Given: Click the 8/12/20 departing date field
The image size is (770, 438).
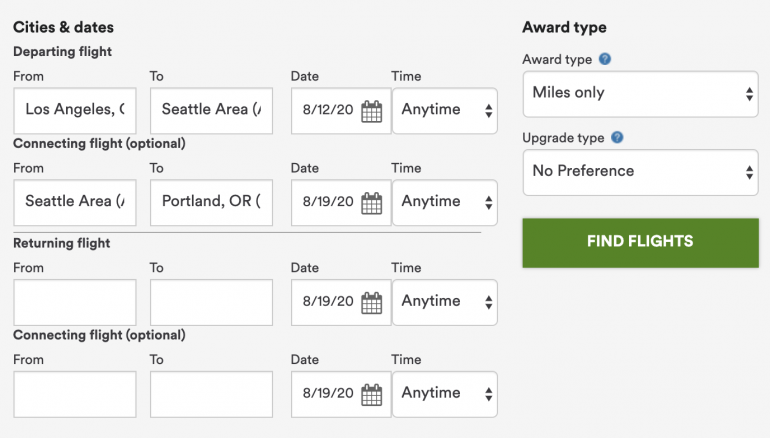Looking at the screenshot, I should point(325,110).
